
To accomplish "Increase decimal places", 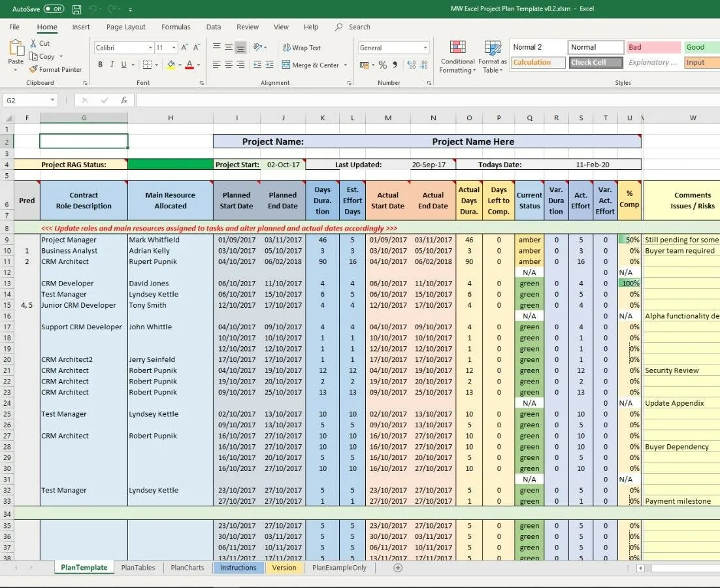I will click(411, 64).
